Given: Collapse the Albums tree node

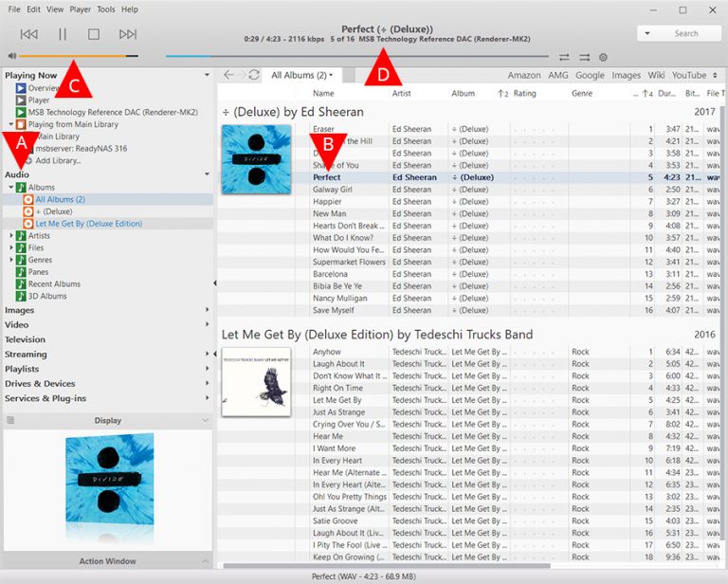Looking at the screenshot, I should (x=11, y=188).
